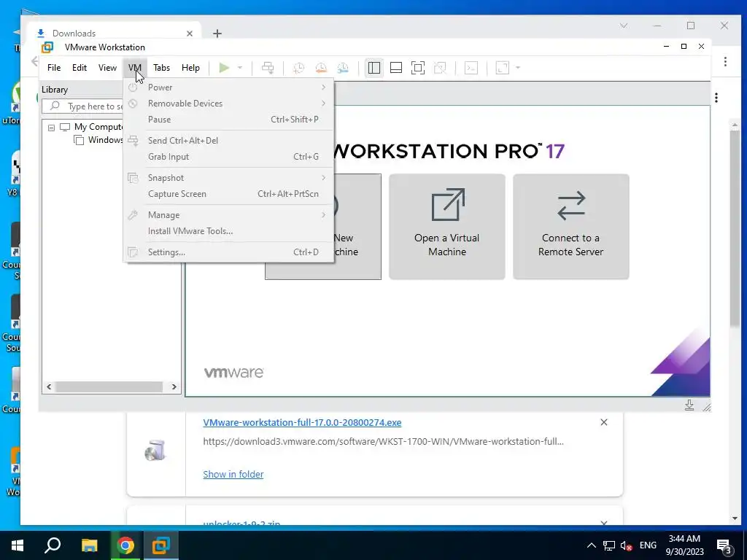Open the Tabs menu
747x560 pixels.
(x=161, y=68)
